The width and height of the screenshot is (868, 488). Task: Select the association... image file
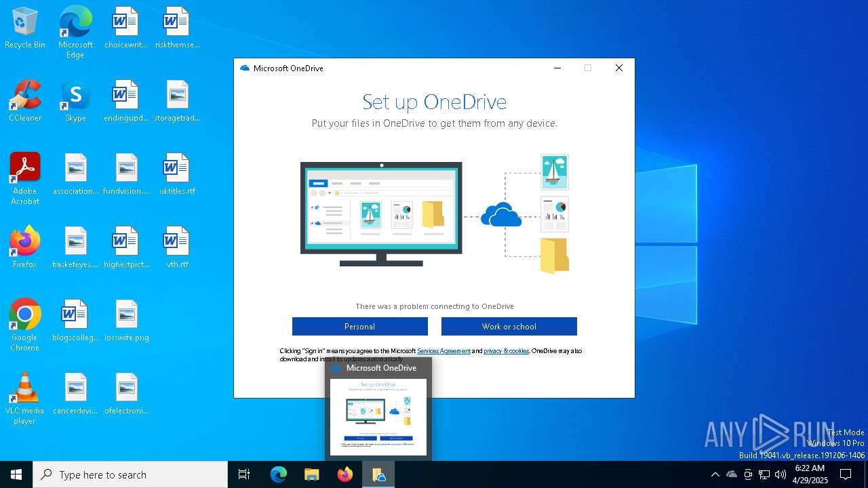75,175
